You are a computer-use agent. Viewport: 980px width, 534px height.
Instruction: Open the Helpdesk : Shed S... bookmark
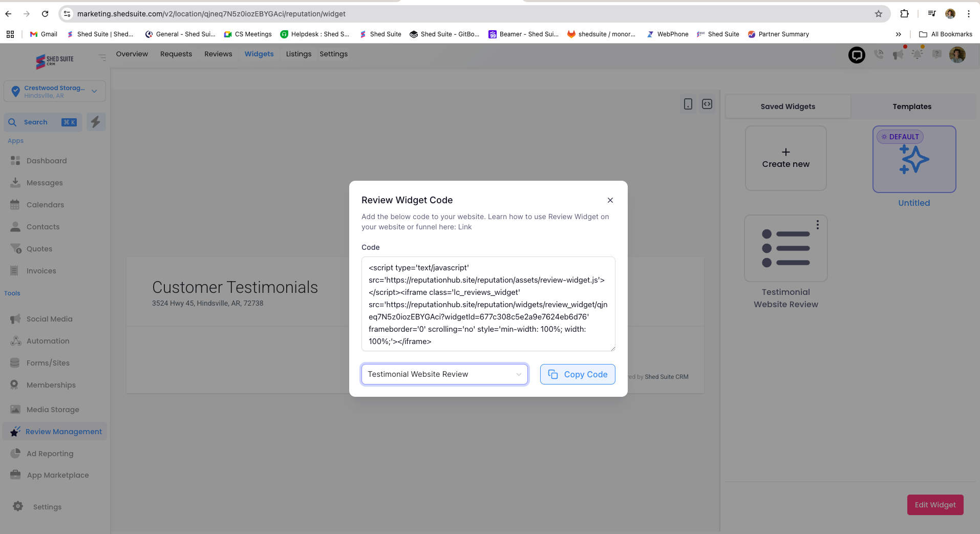click(x=314, y=34)
